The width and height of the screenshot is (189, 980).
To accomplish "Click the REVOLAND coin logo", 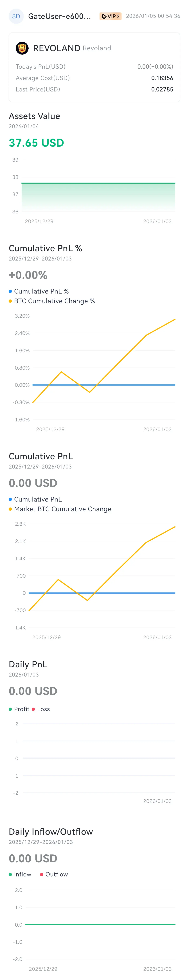I will pos(22,48).
